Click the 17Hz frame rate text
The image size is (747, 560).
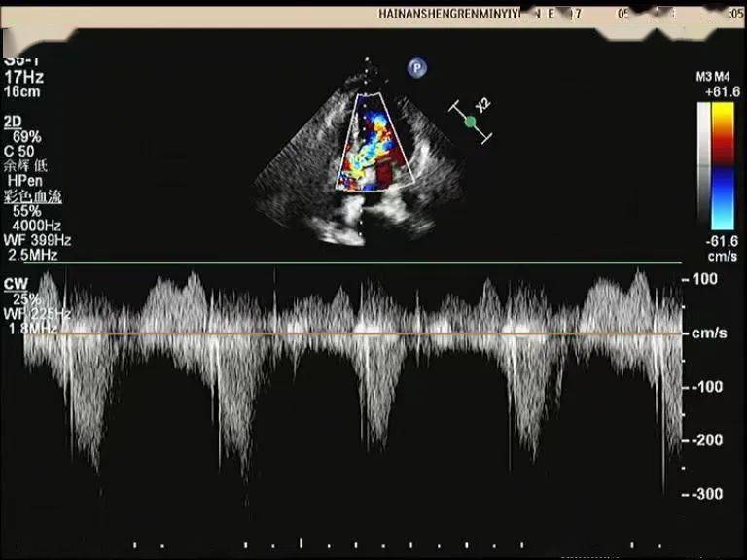click(23, 77)
